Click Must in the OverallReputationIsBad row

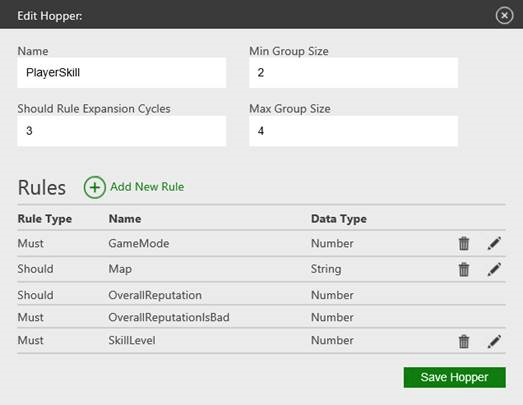point(30,317)
